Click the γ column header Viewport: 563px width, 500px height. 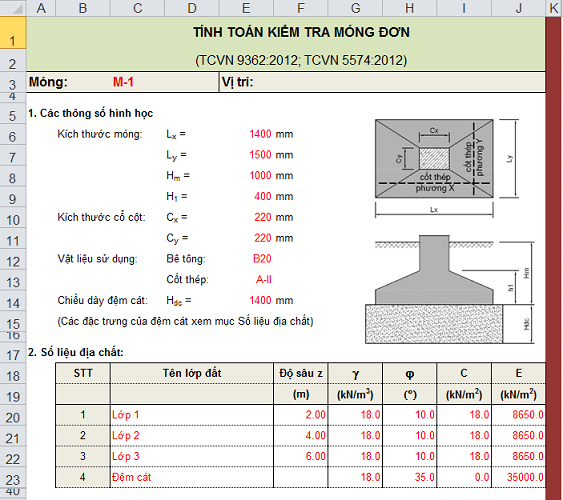coord(355,373)
